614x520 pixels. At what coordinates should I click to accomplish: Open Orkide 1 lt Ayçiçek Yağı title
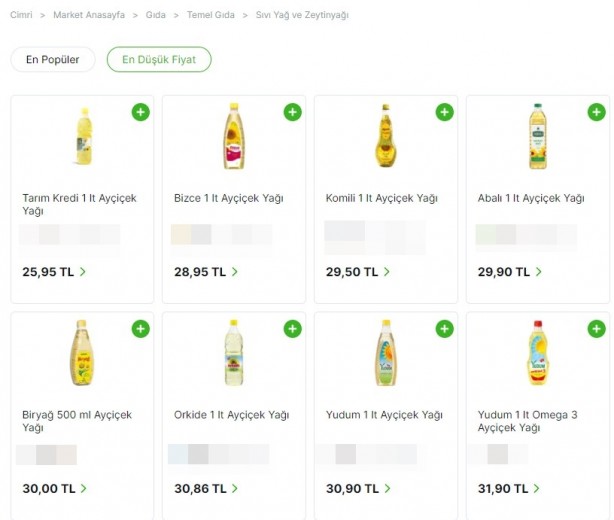click(231, 415)
